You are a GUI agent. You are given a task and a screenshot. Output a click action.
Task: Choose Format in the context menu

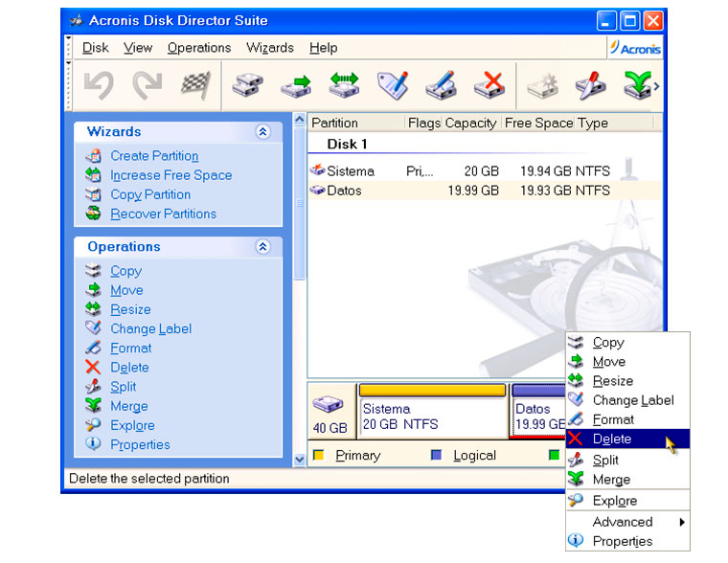click(x=627, y=419)
